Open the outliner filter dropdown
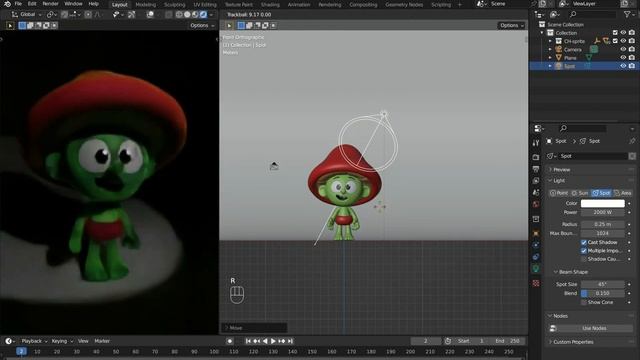The image size is (640, 360). point(629,14)
